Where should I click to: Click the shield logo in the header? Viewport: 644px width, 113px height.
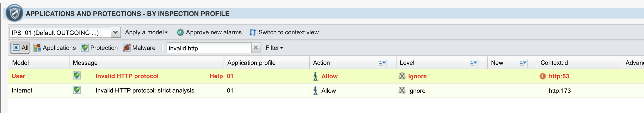point(14,13)
